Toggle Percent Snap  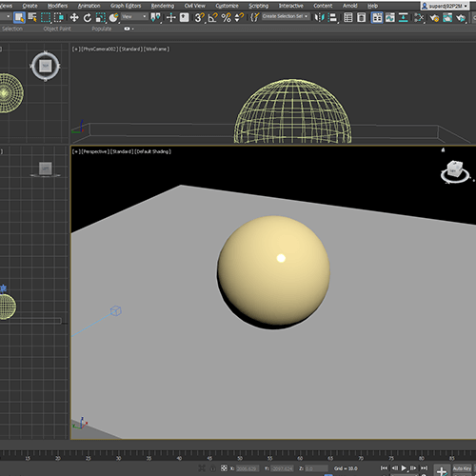click(x=227, y=17)
